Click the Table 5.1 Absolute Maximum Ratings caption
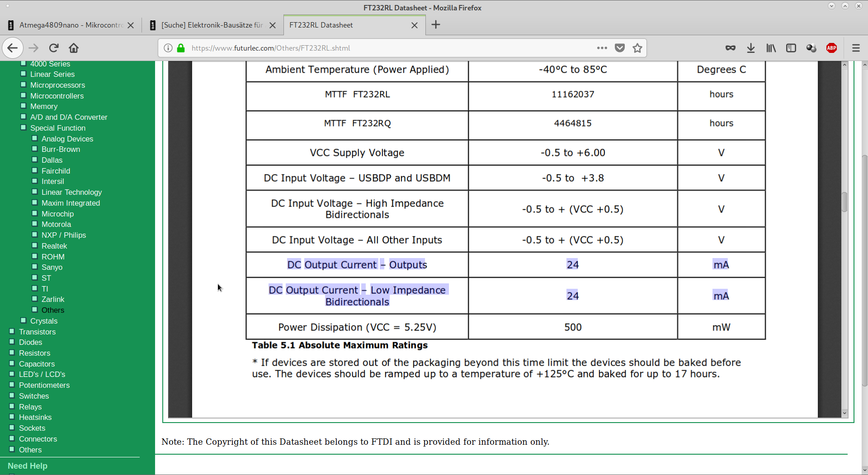This screenshot has height=475, width=868. coord(340,345)
